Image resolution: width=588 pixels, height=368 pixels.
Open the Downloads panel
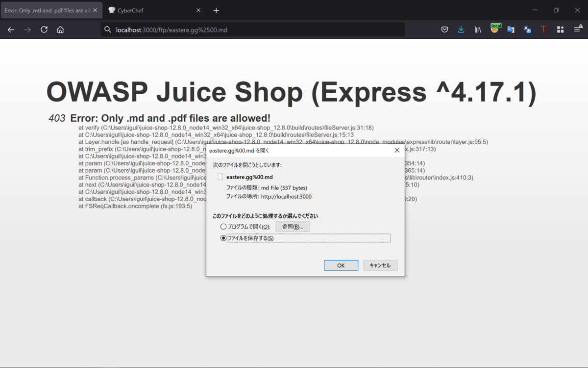pyautogui.click(x=461, y=30)
